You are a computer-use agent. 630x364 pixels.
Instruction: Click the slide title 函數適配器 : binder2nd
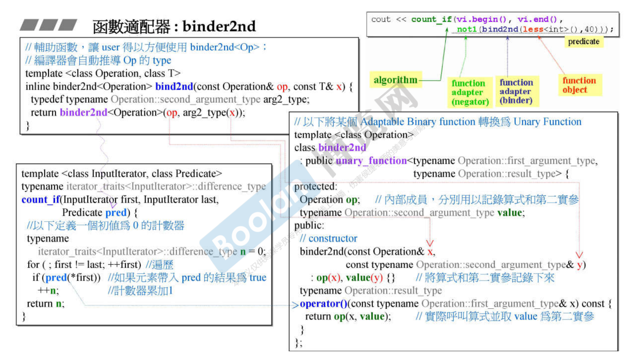click(174, 26)
